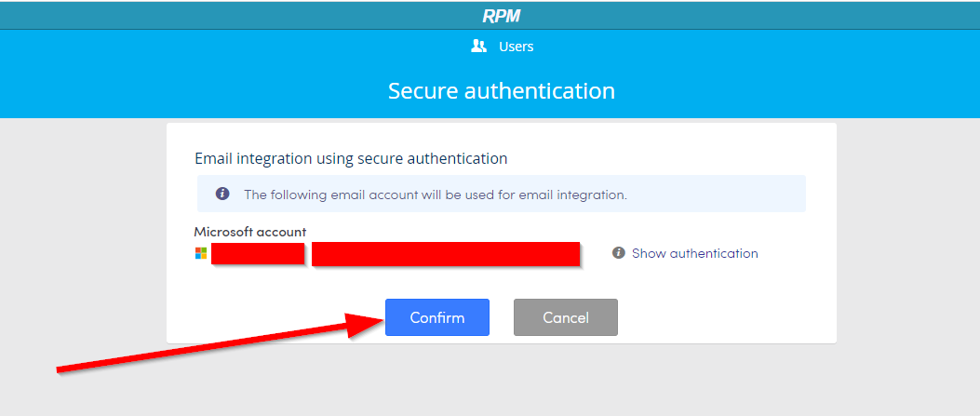Confirm the email integration account
Image resolution: width=980 pixels, height=416 pixels.
coord(436,317)
